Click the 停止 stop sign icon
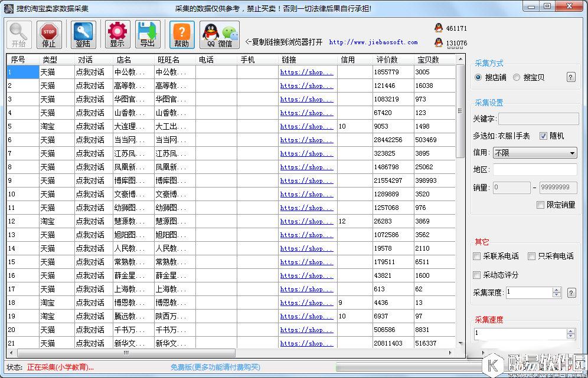The height and width of the screenshot is (378, 588). click(50, 34)
